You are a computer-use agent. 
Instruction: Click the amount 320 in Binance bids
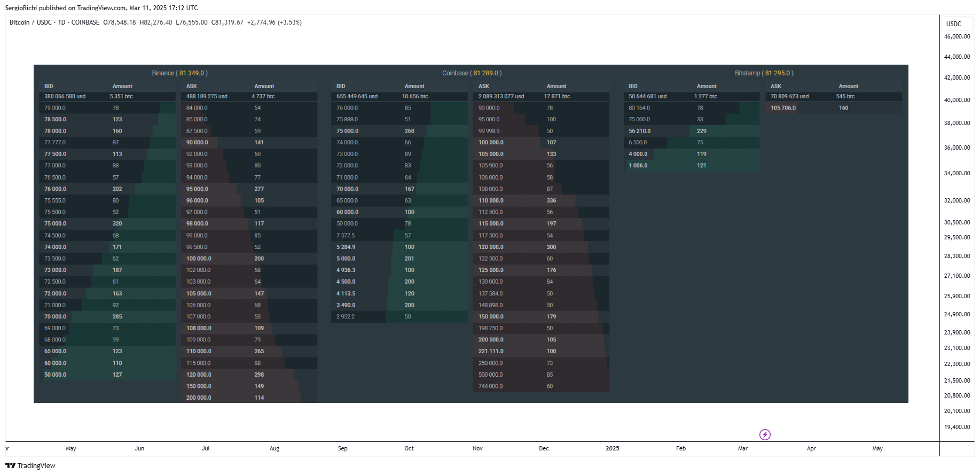click(x=117, y=224)
